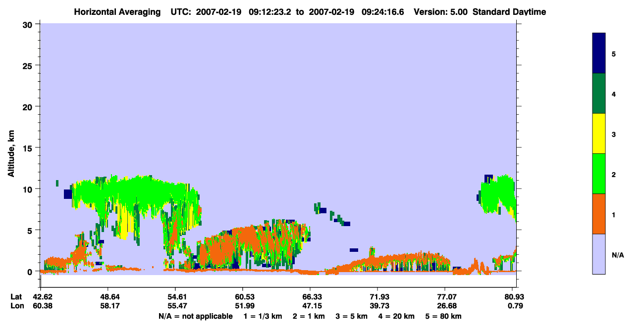Click legend text '3 = 5 km'
Screen dimensions: 644x330
click(x=352, y=316)
